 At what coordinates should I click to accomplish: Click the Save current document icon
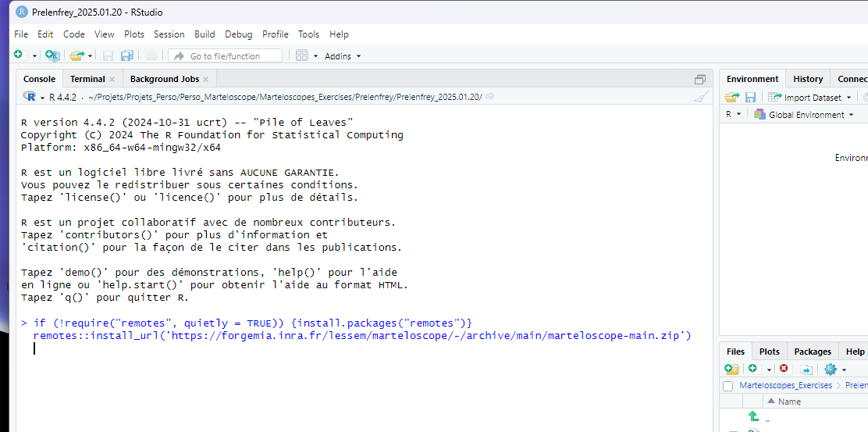pos(108,55)
